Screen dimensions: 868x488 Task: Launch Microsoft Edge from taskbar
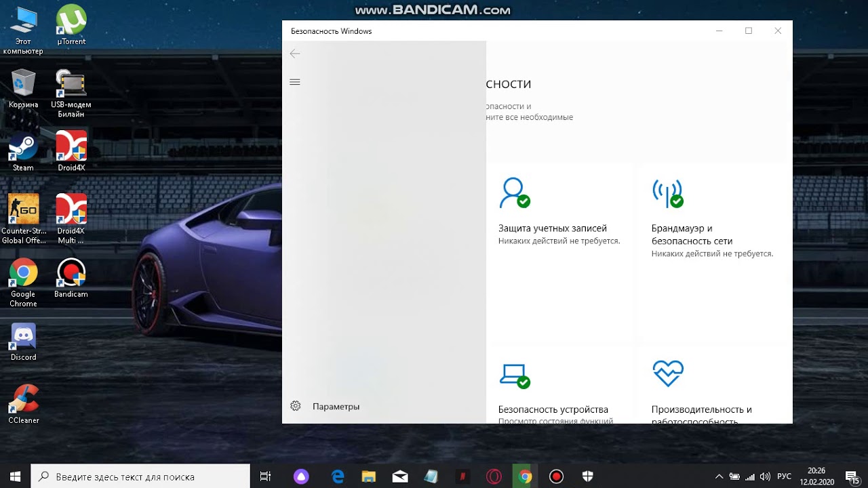(336, 476)
